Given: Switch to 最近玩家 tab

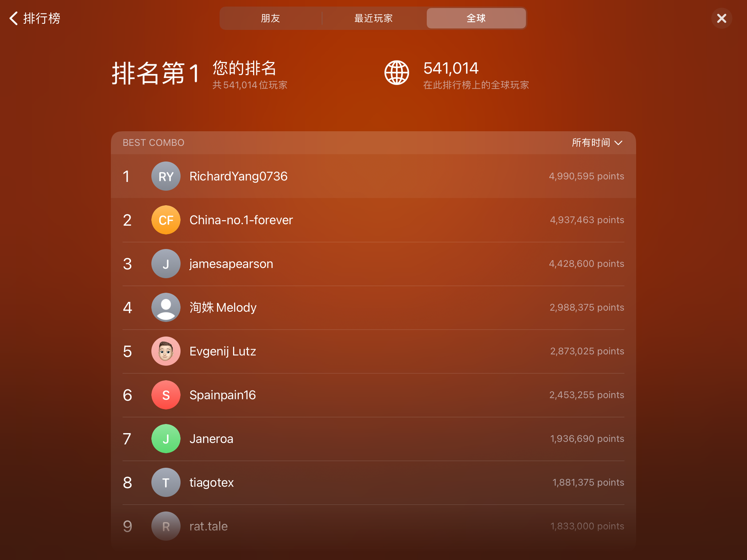Looking at the screenshot, I should coord(373,18).
